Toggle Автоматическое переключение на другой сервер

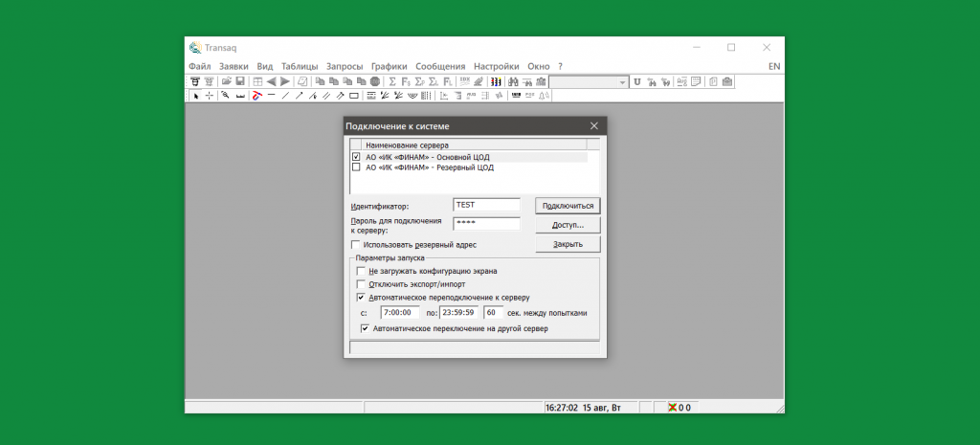365,328
